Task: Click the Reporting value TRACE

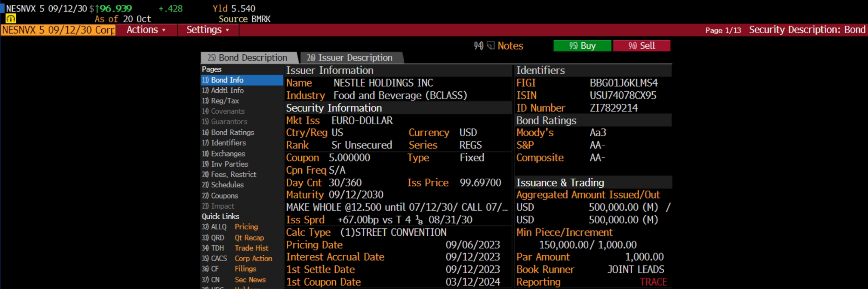Action: tap(653, 282)
